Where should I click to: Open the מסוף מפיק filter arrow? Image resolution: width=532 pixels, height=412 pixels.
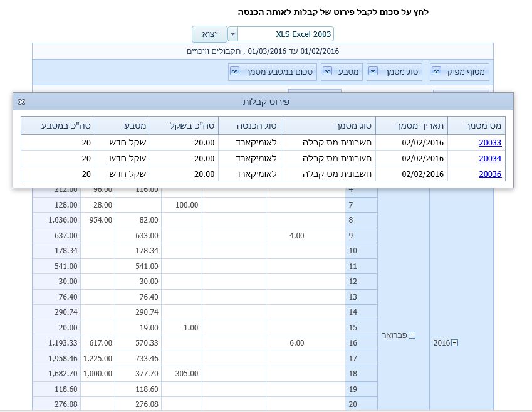tap(436, 71)
